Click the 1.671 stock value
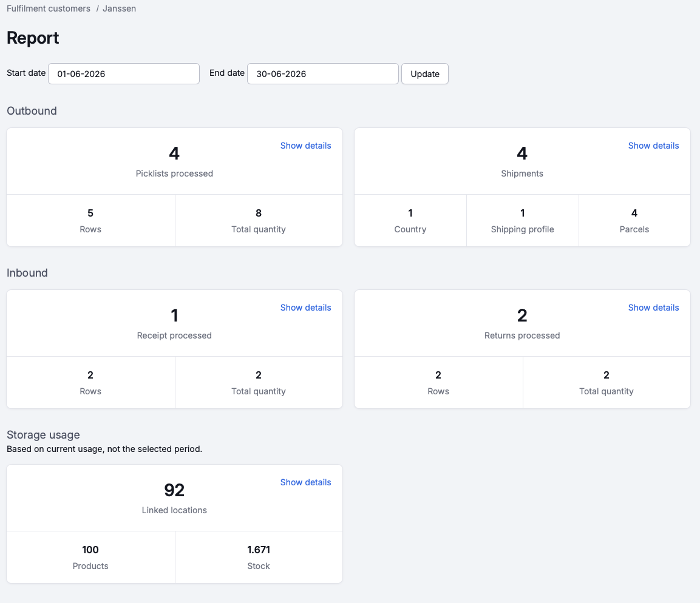Screen dimensions: 700x603 [259, 550]
